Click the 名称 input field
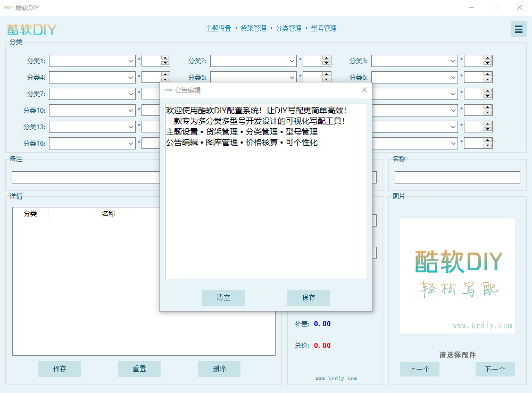The width and height of the screenshot is (532, 393). click(457, 177)
